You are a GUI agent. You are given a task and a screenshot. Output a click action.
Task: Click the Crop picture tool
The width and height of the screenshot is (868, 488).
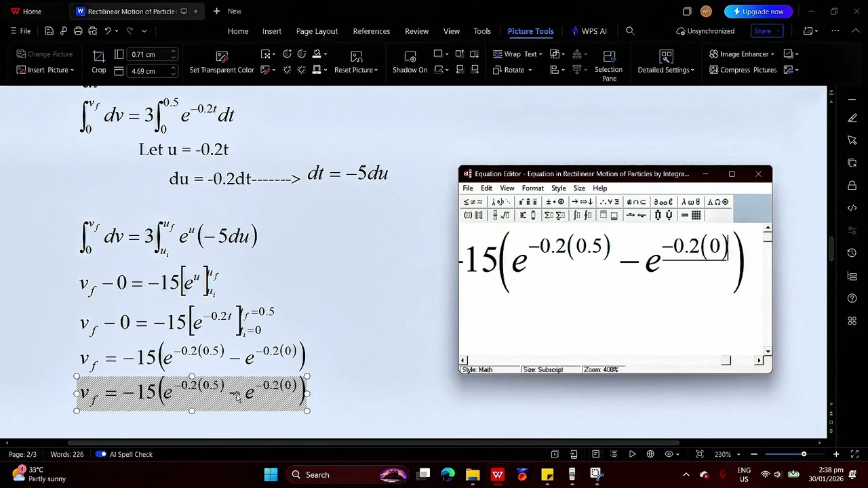tap(98, 61)
